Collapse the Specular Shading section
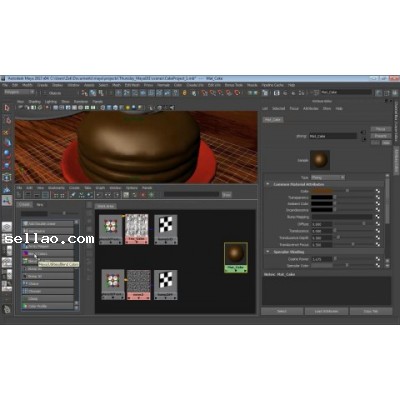This screenshot has width=400, height=400. [x=268, y=252]
